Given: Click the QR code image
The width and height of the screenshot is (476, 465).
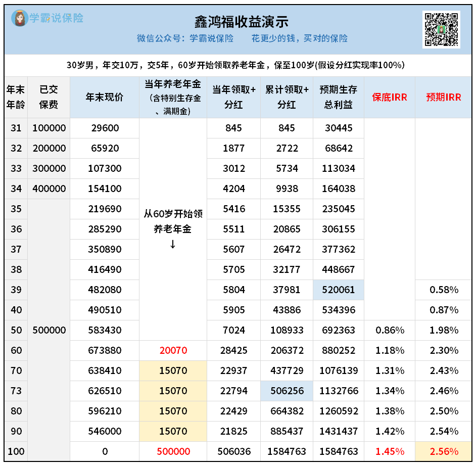Looking at the screenshot, I should (x=441, y=29).
